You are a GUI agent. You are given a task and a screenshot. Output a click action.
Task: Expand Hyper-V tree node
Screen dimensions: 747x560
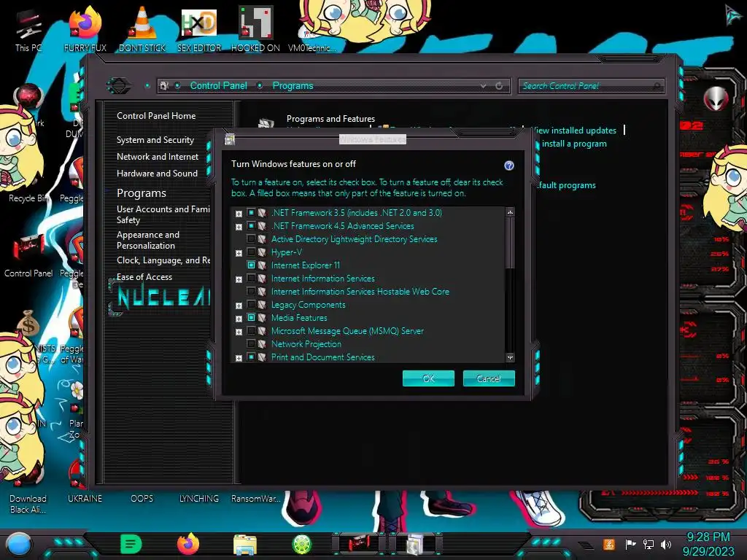(x=239, y=253)
